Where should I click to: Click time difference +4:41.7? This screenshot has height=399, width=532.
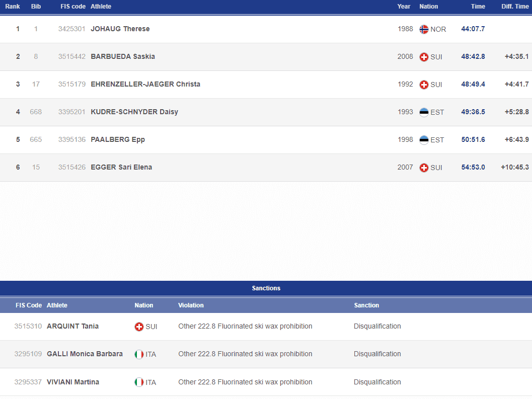517,84
